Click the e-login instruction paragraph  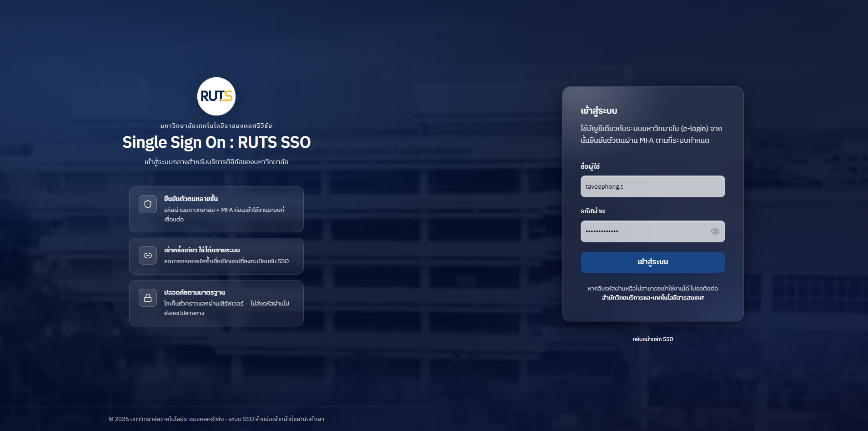651,135
